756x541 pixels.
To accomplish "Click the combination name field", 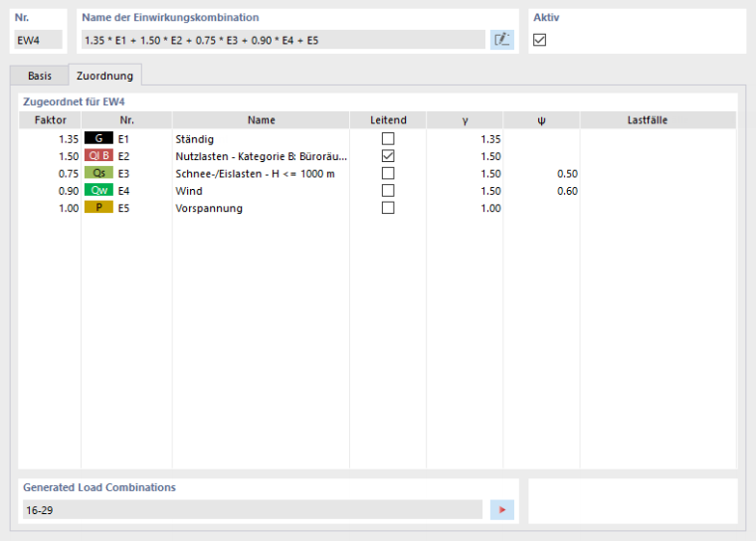I will (x=283, y=40).
